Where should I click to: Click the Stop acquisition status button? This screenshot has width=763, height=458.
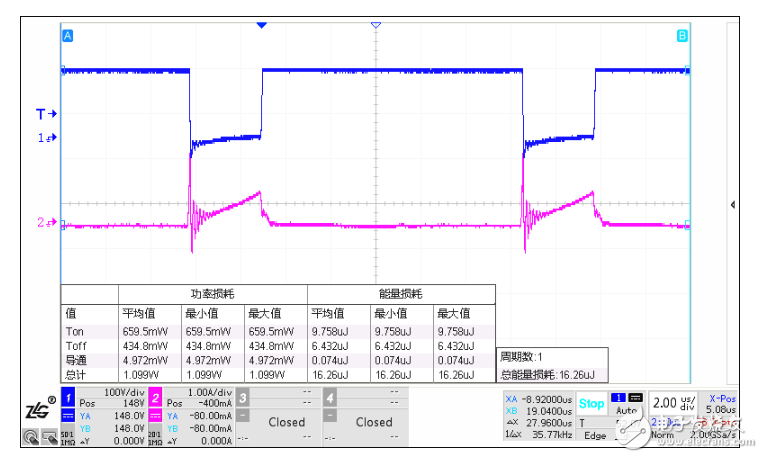[x=591, y=403]
